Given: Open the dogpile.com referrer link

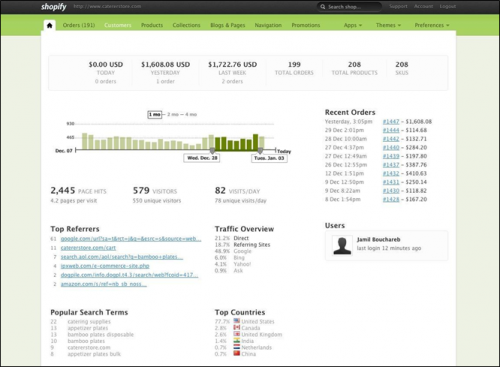Looking at the screenshot, I should point(129,275).
